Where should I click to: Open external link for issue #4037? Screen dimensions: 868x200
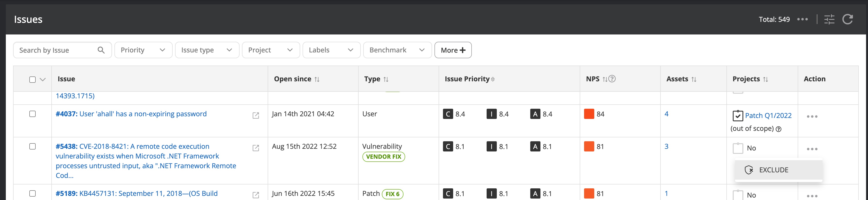(x=256, y=115)
